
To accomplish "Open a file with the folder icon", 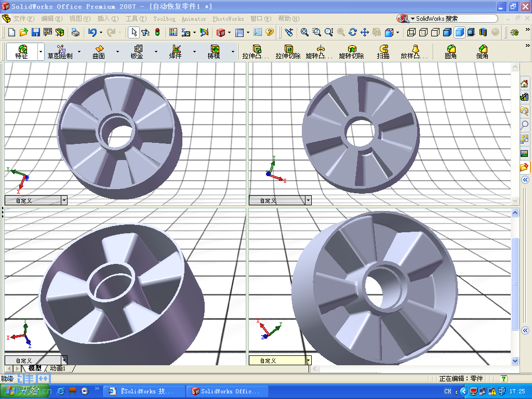I will click(23, 32).
